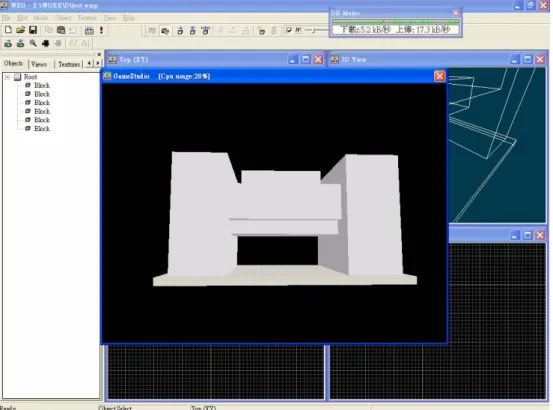Adjust the toolbar slider handle
The image size is (553, 410).
click(x=314, y=31)
